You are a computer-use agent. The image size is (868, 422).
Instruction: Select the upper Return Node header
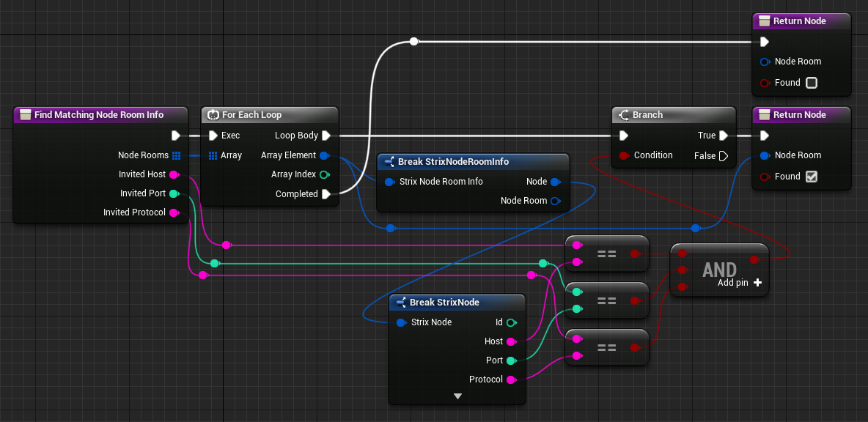(x=801, y=21)
